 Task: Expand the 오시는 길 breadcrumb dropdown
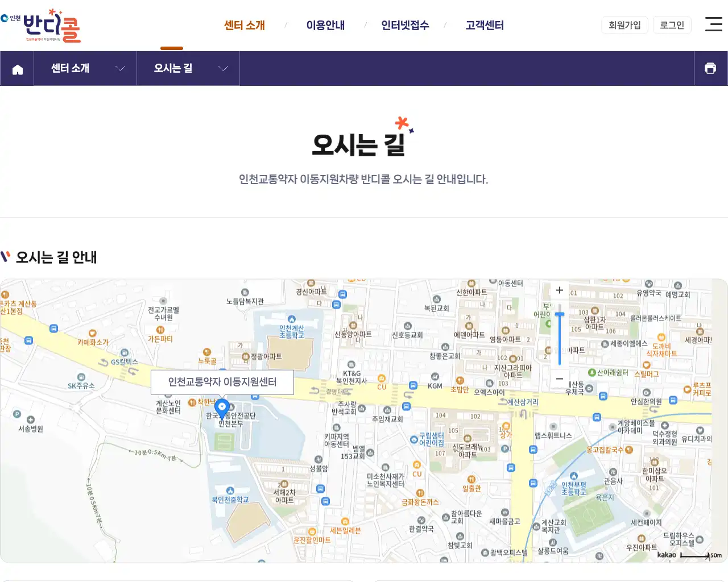pos(188,68)
